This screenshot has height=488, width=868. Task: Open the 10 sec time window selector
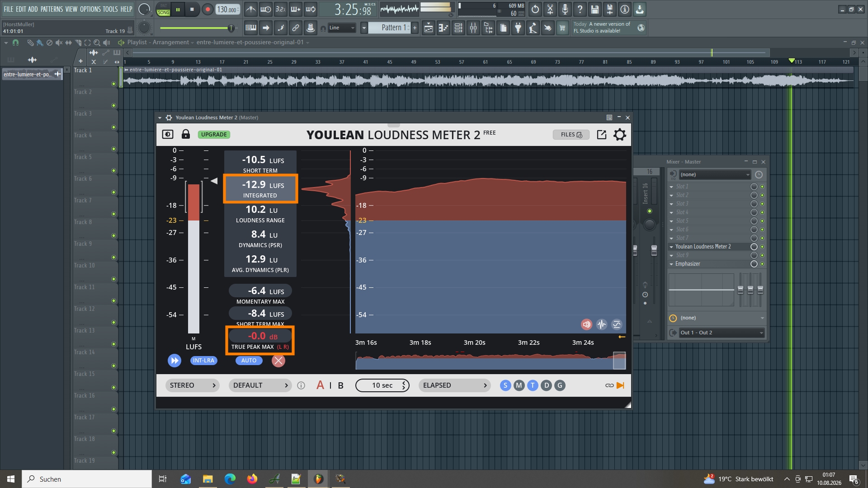tap(382, 385)
